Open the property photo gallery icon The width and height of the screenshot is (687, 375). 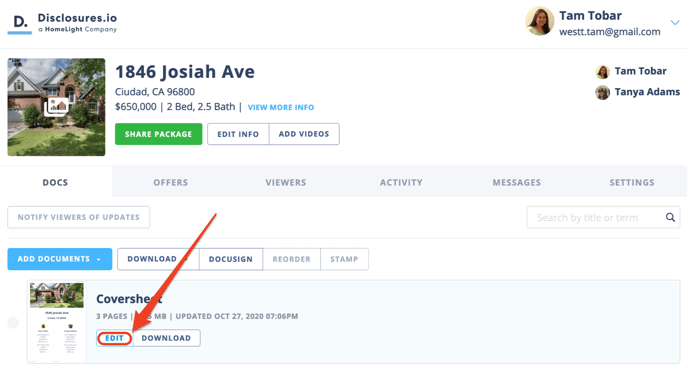click(x=57, y=106)
